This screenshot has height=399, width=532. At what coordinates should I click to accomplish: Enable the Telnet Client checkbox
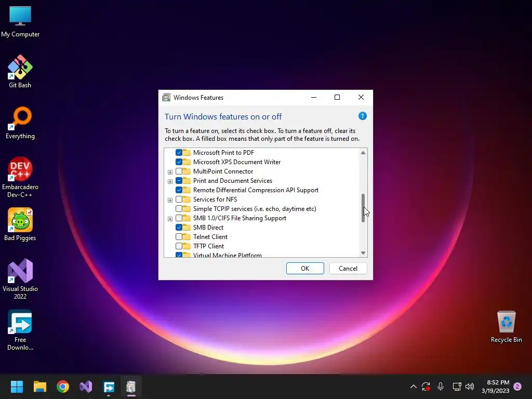[x=179, y=236]
